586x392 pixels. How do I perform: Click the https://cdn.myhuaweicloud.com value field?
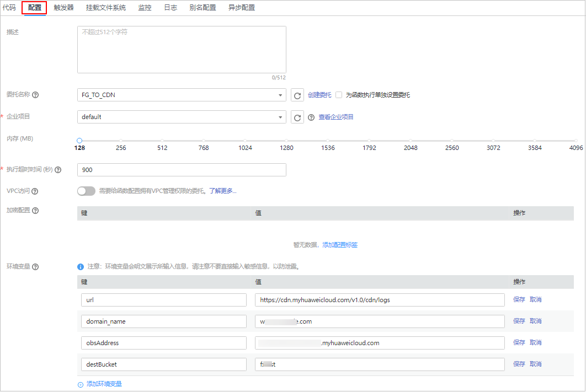380,300
